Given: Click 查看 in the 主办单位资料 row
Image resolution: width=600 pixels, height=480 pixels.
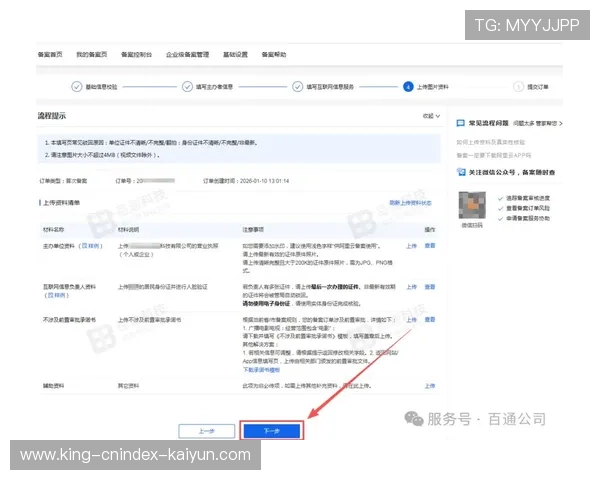Looking at the screenshot, I should (x=430, y=246).
